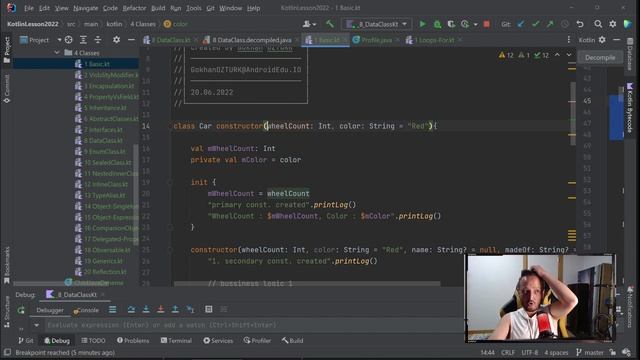Run the 8_DataClassKt configuration with green play

422,24
